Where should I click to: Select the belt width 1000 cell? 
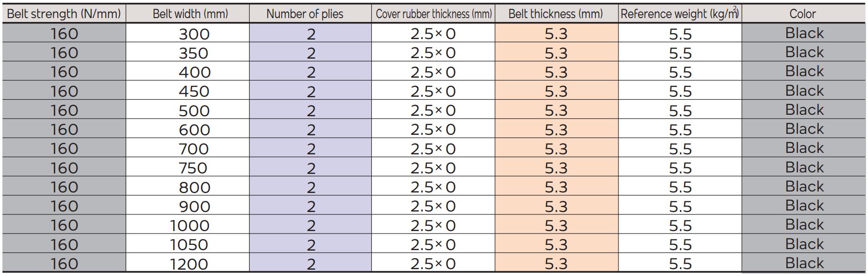point(188,225)
